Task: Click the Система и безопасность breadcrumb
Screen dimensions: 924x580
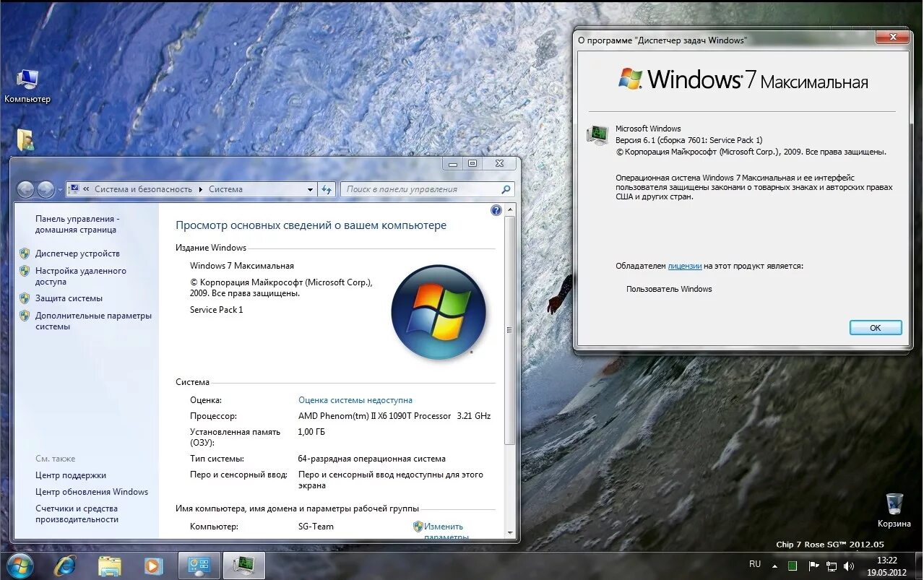Action: coord(143,189)
